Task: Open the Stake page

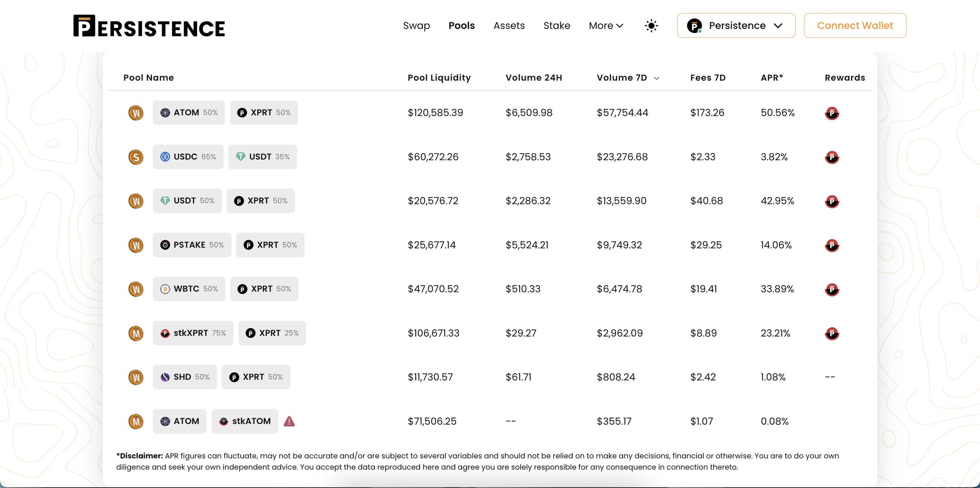Action: point(557,26)
